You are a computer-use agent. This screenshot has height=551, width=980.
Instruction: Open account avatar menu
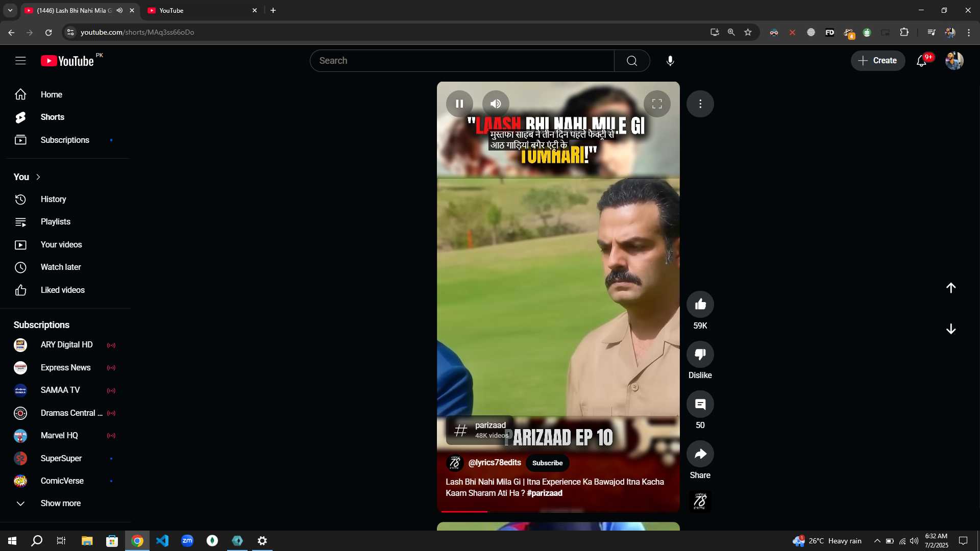coord(954,61)
